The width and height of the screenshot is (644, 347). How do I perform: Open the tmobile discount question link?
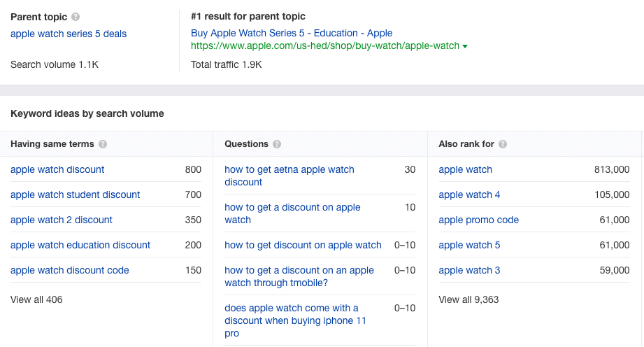(x=299, y=276)
